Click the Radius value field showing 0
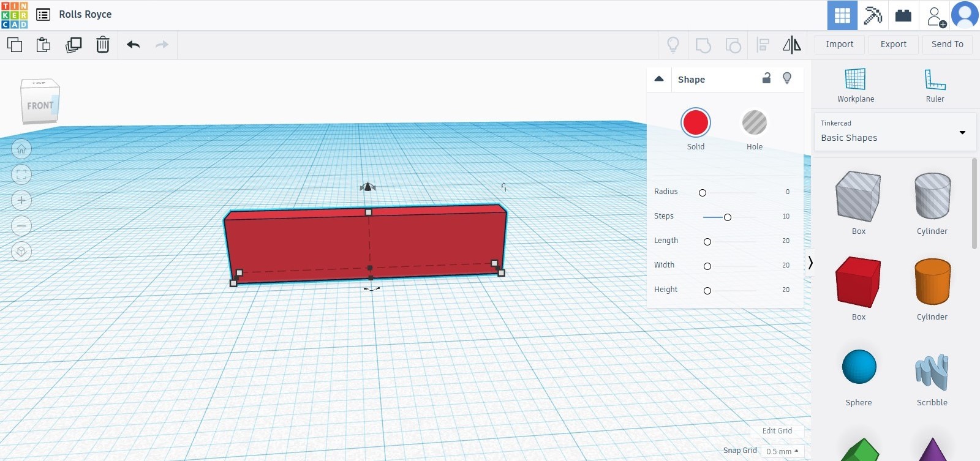Image resolution: width=980 pixels, height=461 pixels. coord(787,192)
